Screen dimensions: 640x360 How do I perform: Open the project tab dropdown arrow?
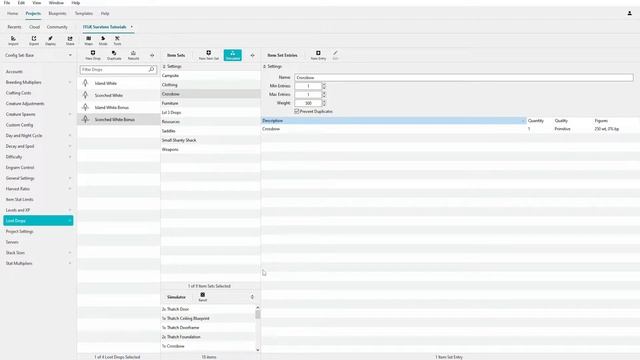click(x=131, y=27)
